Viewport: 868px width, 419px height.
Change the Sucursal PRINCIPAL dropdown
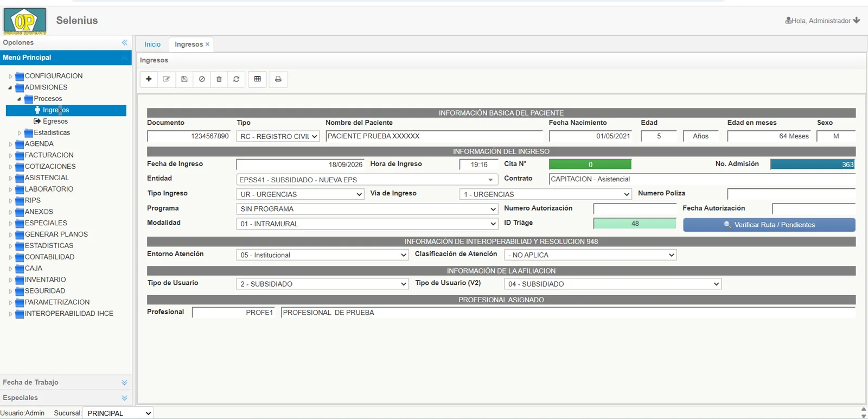click(118, 413)
